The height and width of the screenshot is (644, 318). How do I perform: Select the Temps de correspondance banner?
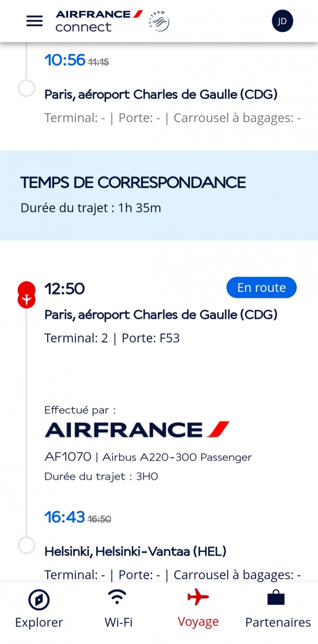tap(159, 195)
